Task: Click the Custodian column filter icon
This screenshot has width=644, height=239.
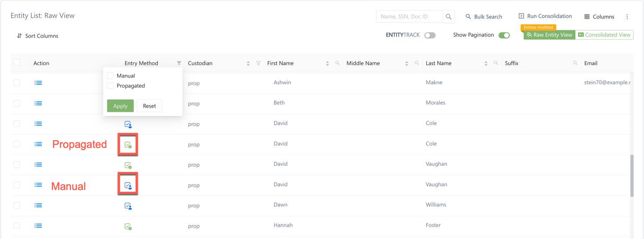Action: click(x=259, y=63)
